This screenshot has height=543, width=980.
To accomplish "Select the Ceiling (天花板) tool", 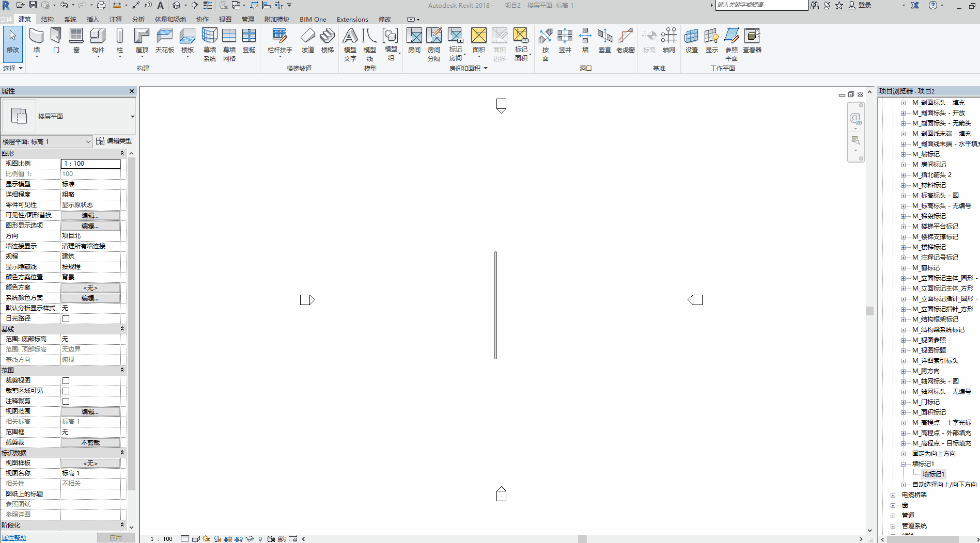I will [164, 41].
